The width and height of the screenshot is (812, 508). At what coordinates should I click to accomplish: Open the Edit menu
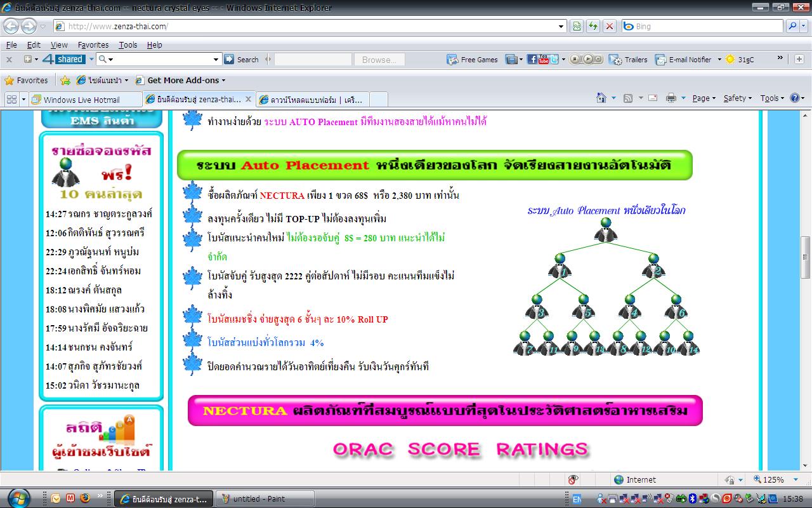click(x=34, y=44)
